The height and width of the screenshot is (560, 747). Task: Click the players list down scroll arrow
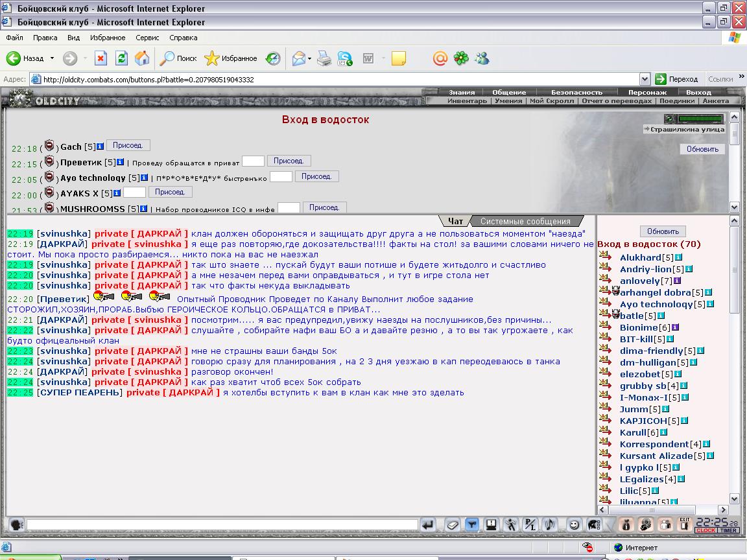tap(734, 499)
